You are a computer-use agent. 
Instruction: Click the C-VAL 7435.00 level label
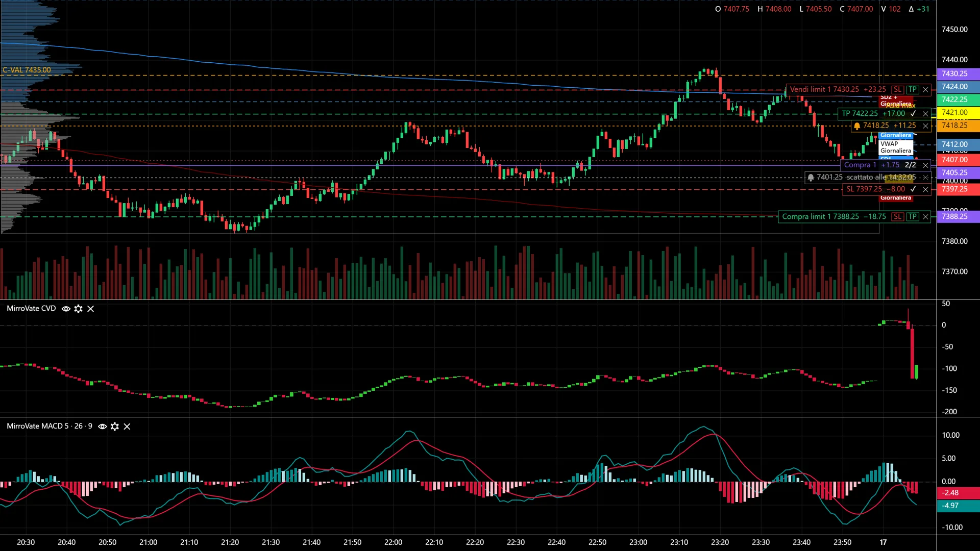click(x=27, y=70)
